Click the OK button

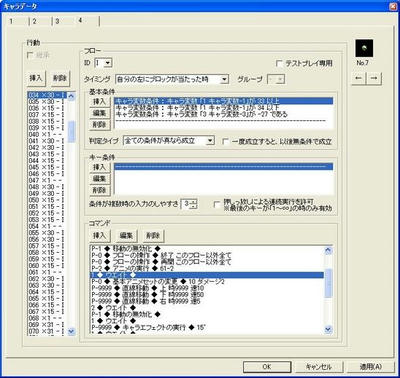(267, 367)
